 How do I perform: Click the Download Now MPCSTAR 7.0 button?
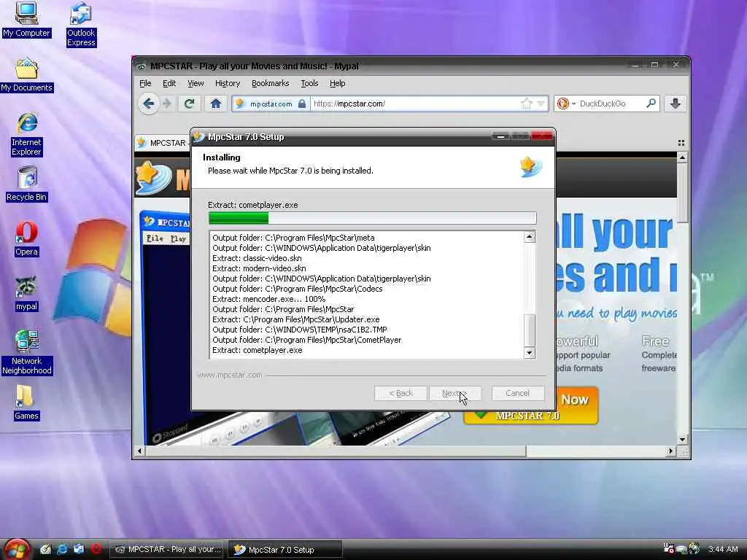pyautogui.click(x=530, y=405)
